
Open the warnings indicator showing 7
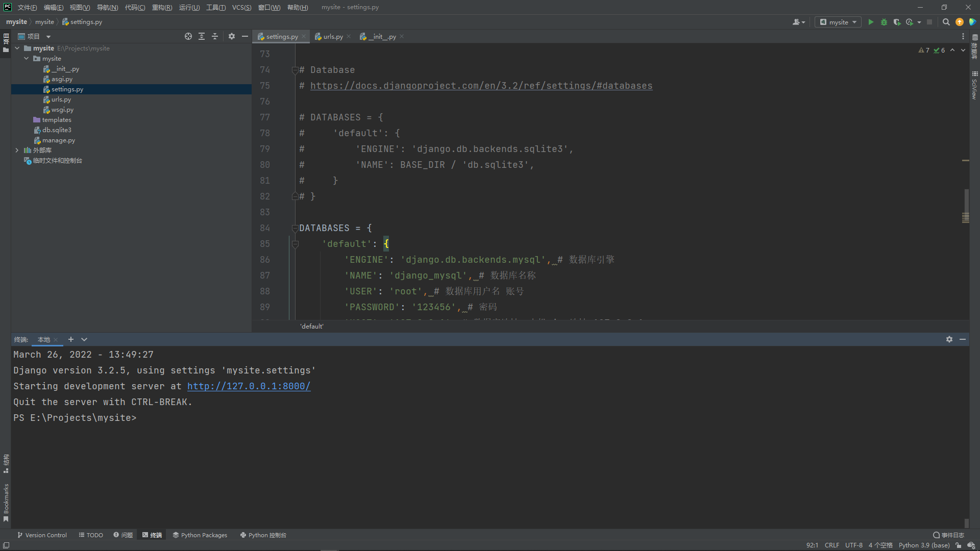[x=924, y=50]
